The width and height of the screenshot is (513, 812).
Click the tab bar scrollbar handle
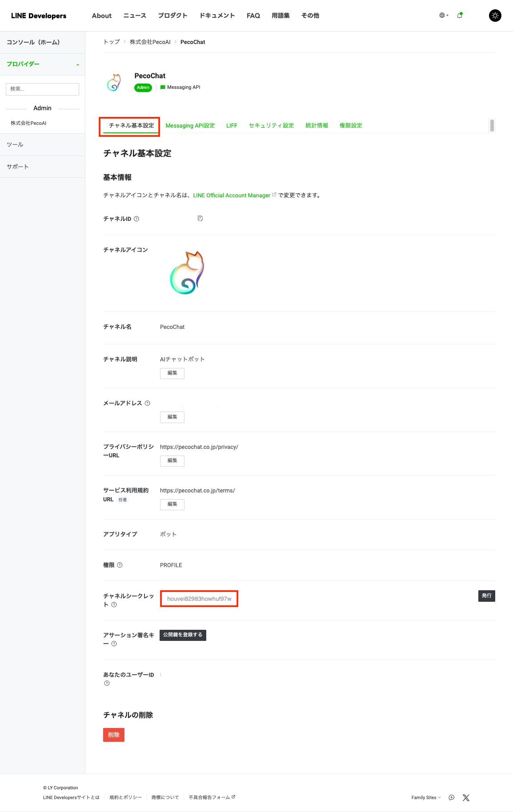click(x=492, y=125)
